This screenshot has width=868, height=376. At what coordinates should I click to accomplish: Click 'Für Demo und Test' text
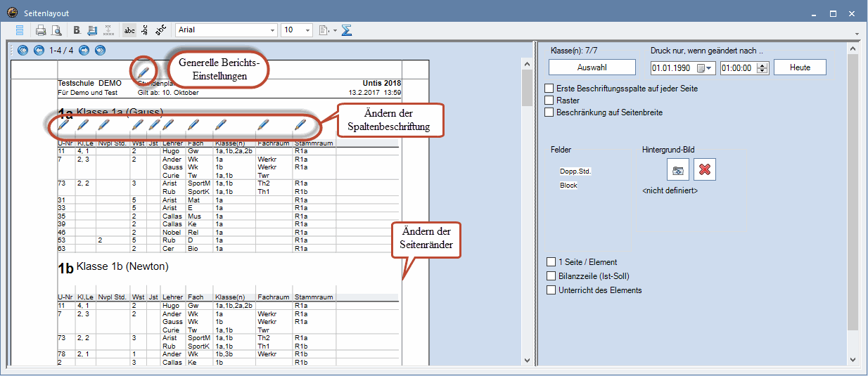pyautogui.click(x=87, y=92)
